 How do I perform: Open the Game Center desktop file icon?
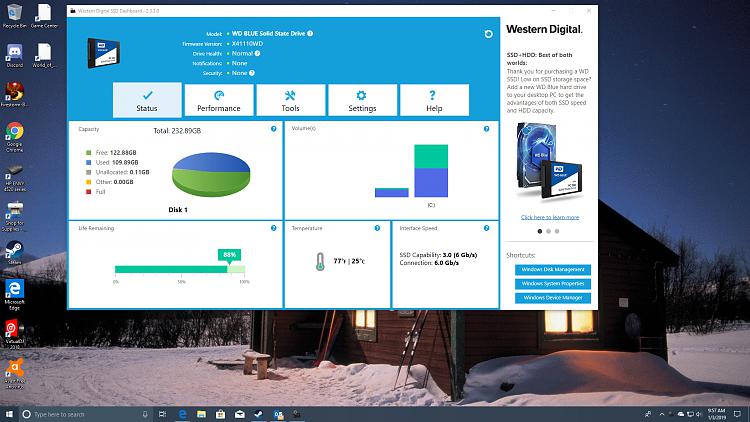coord(44,16)
